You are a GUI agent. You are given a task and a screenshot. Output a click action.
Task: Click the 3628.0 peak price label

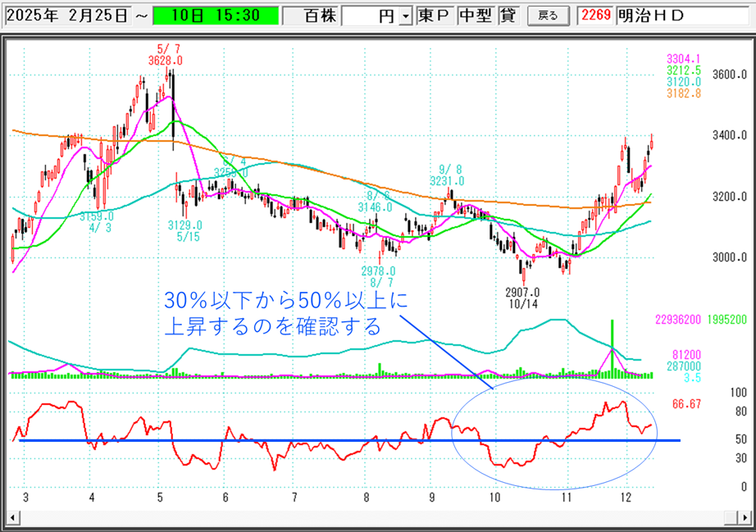pos(166,61)
